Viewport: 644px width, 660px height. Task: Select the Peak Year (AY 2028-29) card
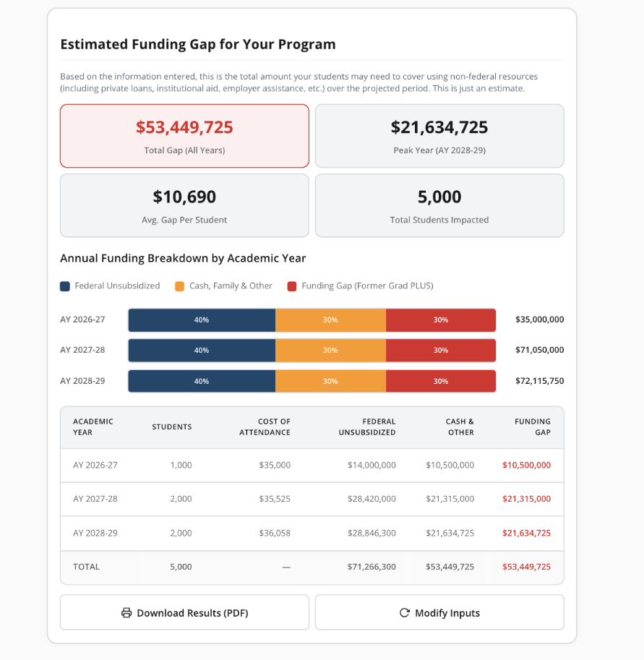439,136
